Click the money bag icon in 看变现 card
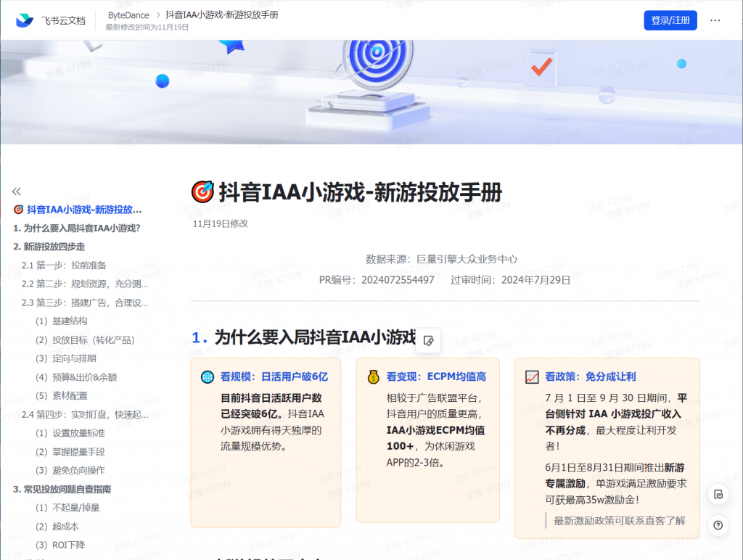The height and width of the screenshot is (560, 743). pos(374,377)
